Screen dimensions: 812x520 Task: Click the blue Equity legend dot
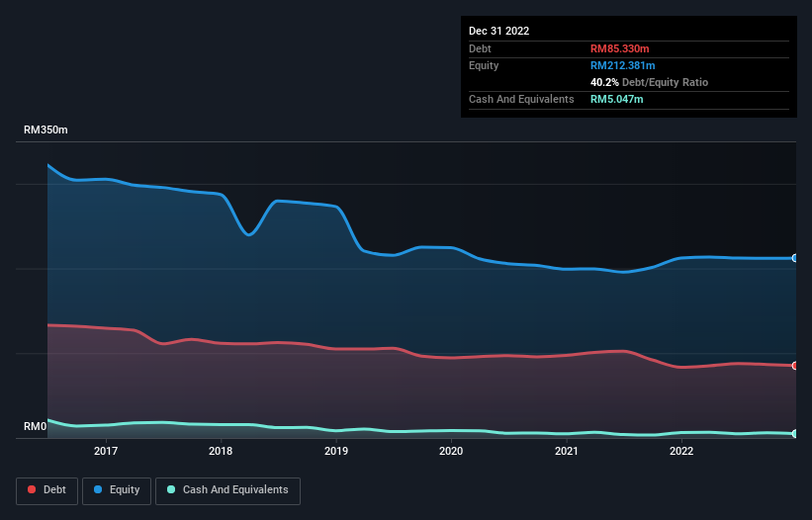tap(98, 489)
